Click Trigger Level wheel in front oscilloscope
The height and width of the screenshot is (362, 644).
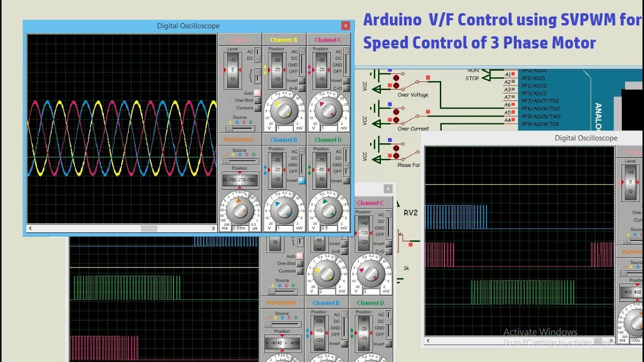232,70
